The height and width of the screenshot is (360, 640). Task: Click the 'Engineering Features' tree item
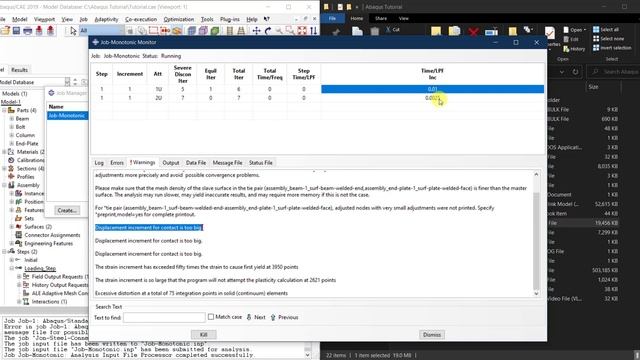[49, 243]
